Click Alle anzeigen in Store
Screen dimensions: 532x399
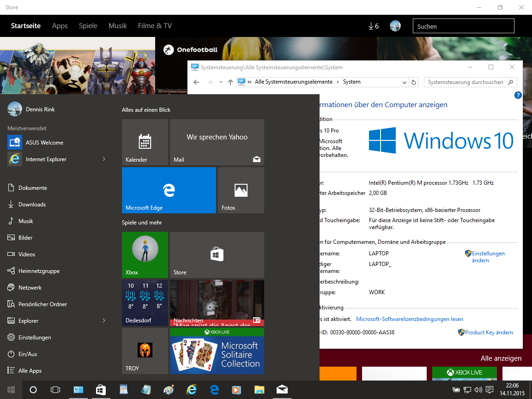pos(501,358)
